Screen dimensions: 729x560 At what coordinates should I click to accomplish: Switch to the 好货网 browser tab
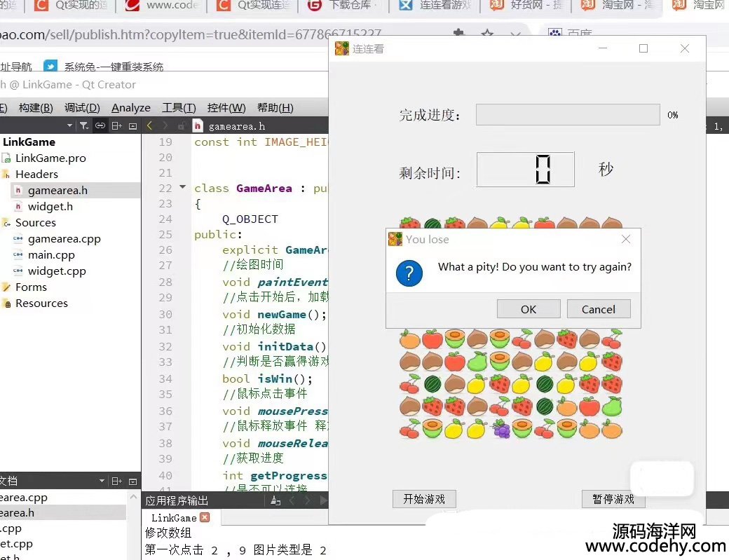(526, 6)
